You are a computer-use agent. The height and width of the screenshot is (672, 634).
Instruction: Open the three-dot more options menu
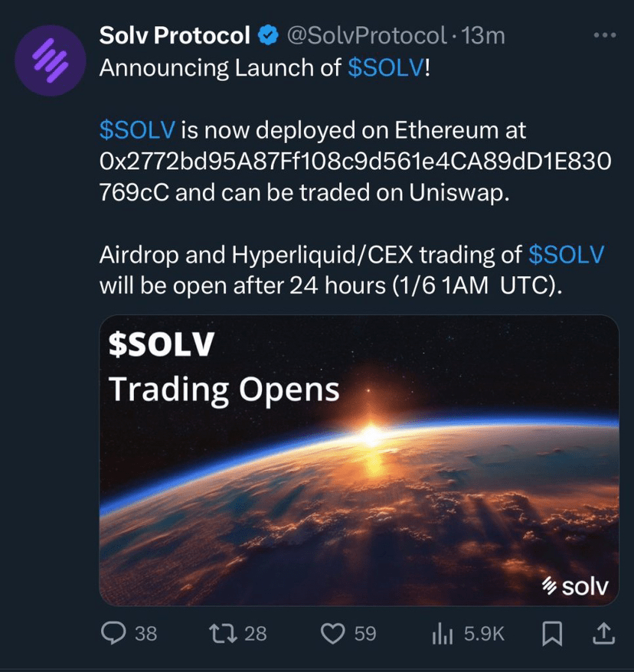point(605,35)
